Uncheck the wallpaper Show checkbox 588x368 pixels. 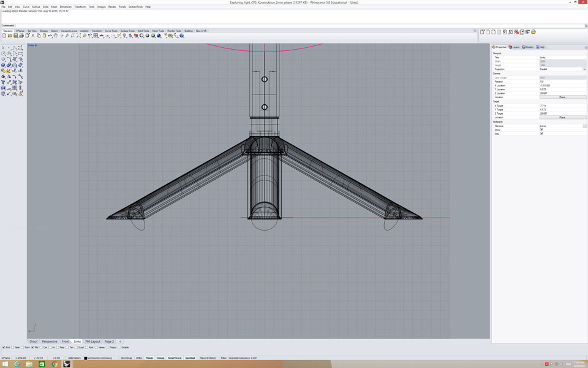click(541, 129)
